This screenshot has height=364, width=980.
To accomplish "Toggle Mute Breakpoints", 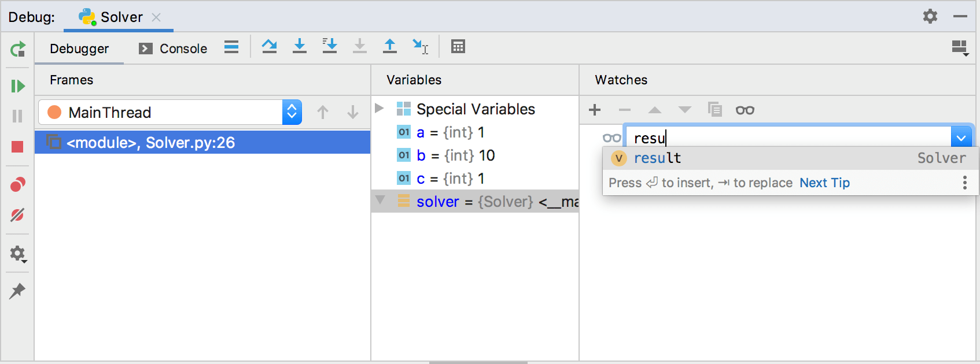I will (17, 215).
